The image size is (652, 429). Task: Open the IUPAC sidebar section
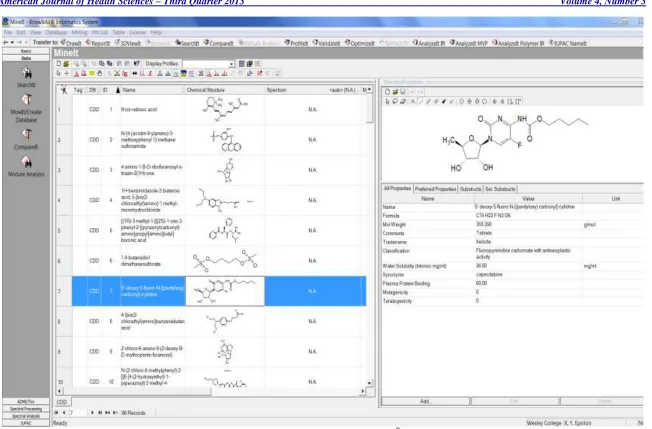[26, 423]
